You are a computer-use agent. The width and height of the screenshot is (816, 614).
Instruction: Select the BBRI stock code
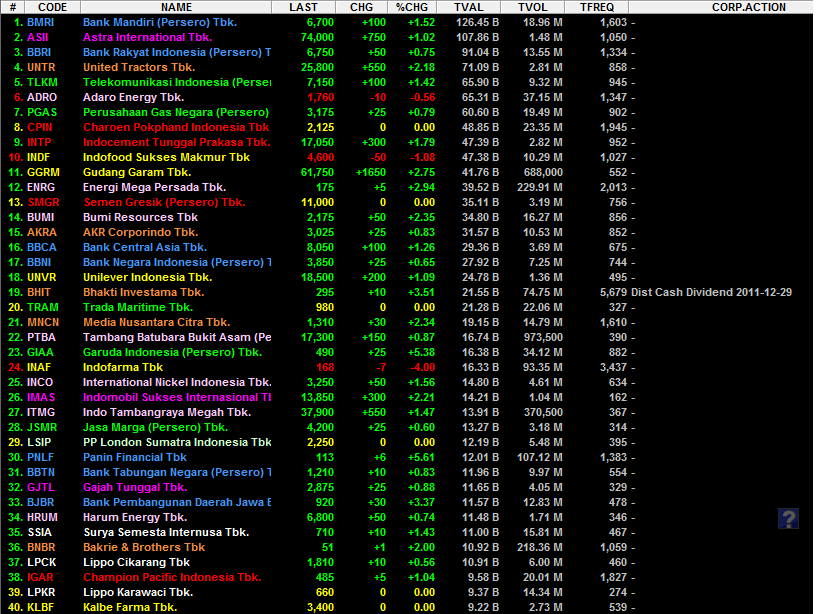[39, 53]
